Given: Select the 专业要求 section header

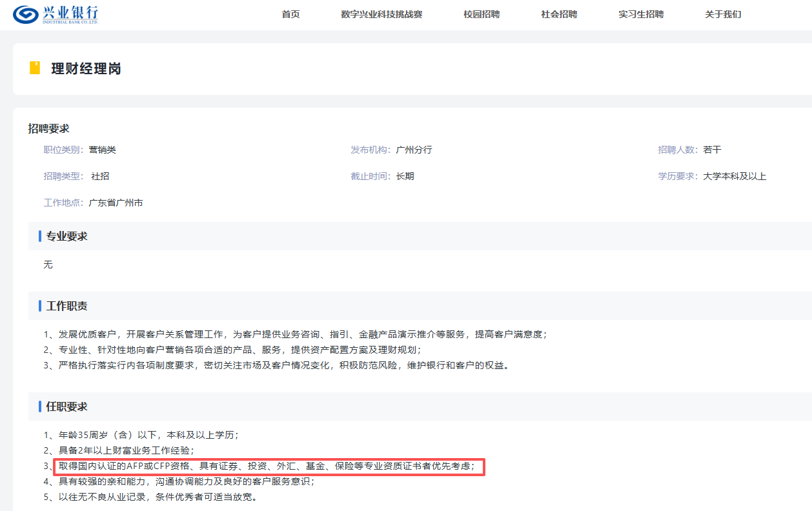Looking at the screenshot, I should (x=66, y=236).
